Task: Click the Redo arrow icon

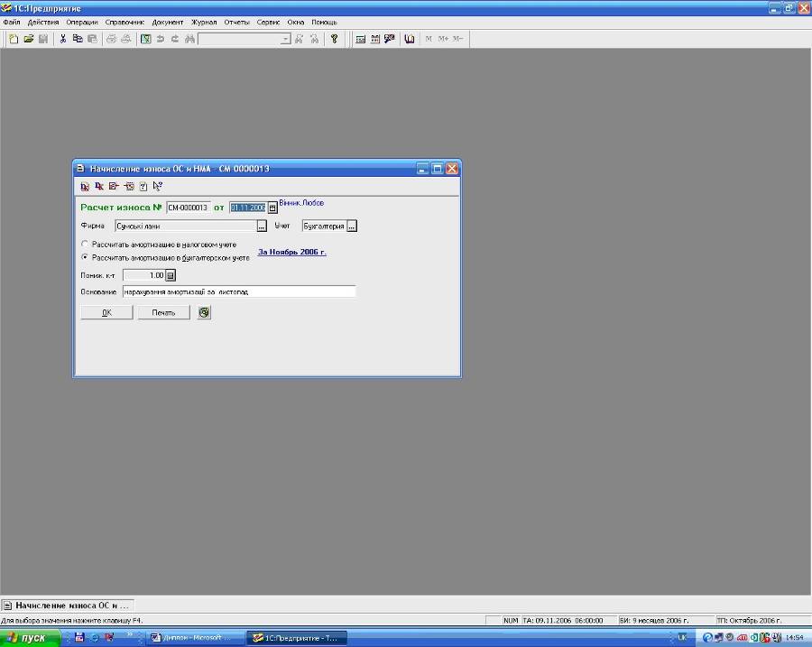Action: [175, 39]
